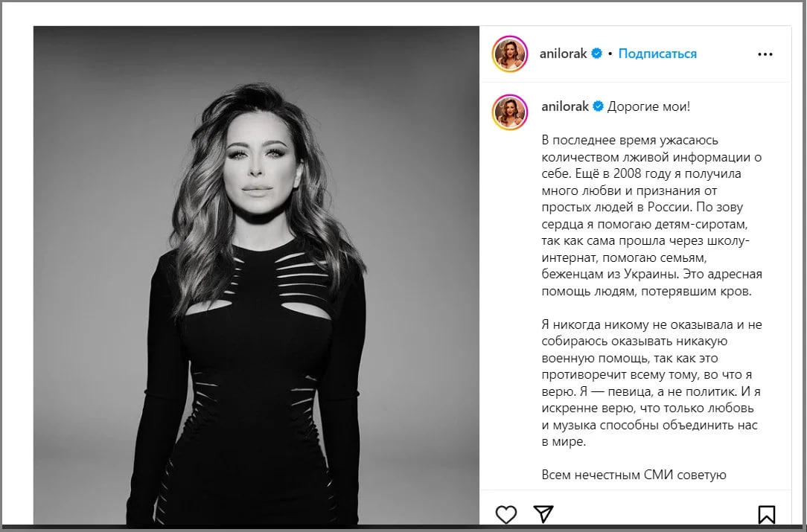This screenshot has height=532, width=807.
Task: Open the anilorak profile picture in the header
Action: click(x=509, y=54)
